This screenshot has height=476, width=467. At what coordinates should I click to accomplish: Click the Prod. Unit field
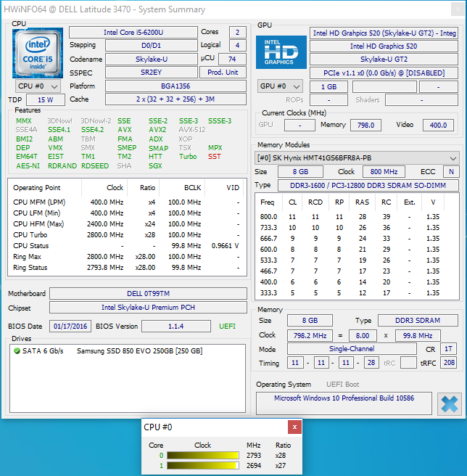pos(223,73)
